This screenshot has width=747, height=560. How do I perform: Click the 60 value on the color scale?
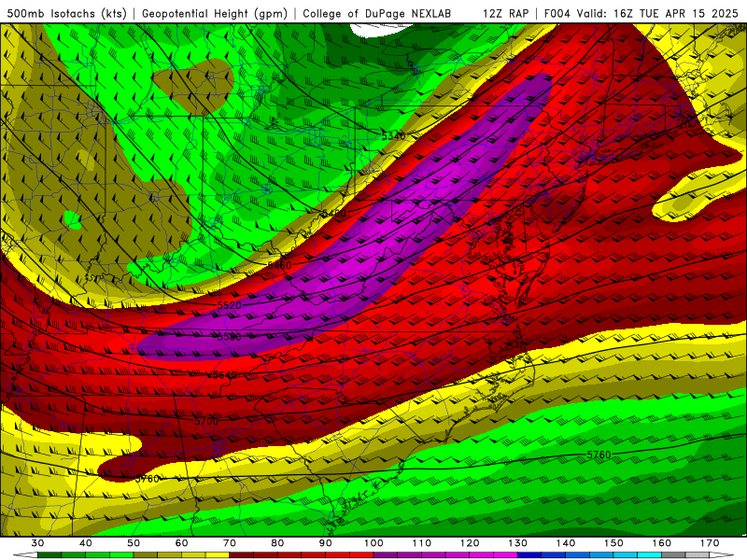pyautogui.click(x=181, y=543)
